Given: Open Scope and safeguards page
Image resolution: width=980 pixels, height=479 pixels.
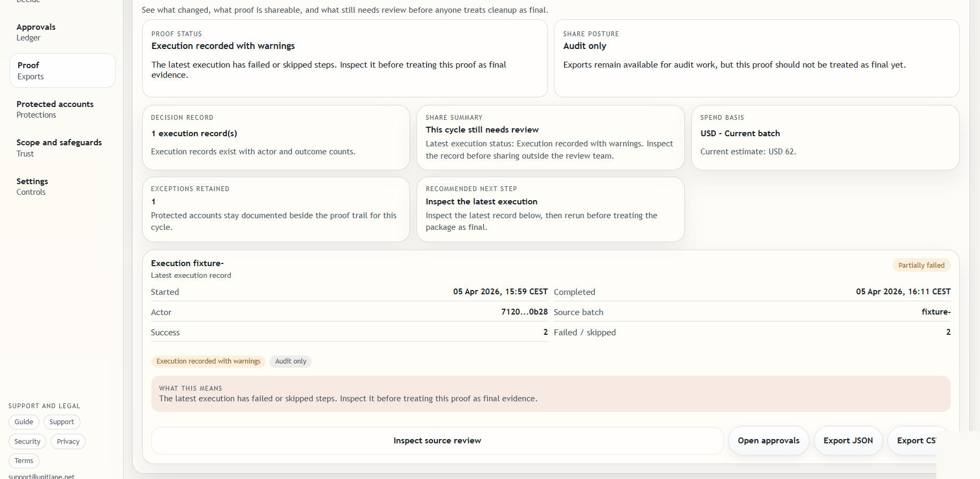Looking at the screenshot, I should (x=59, y=147).
